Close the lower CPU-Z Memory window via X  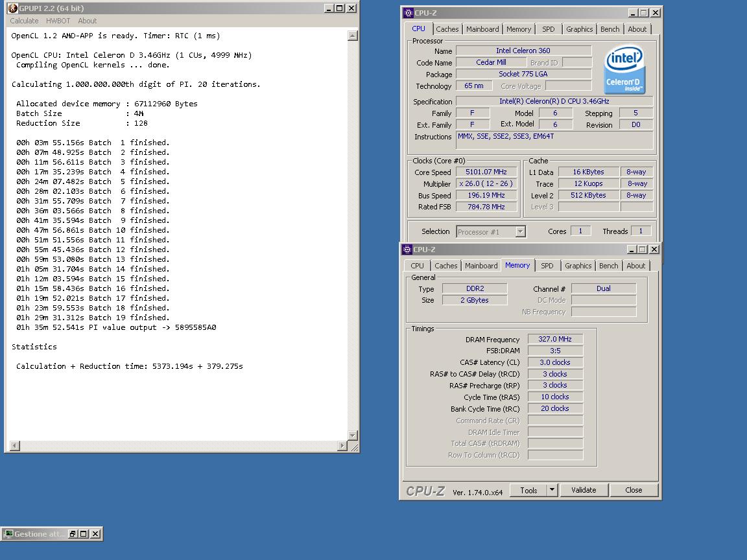point(654,250)
